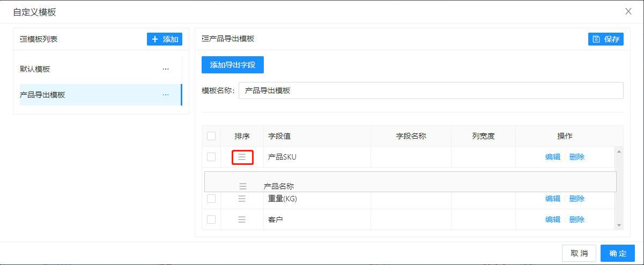Image resolution: width=644 pixels, height=265 pixels.
Task: Click the 模板名称 input field
Action: [430, 90]
